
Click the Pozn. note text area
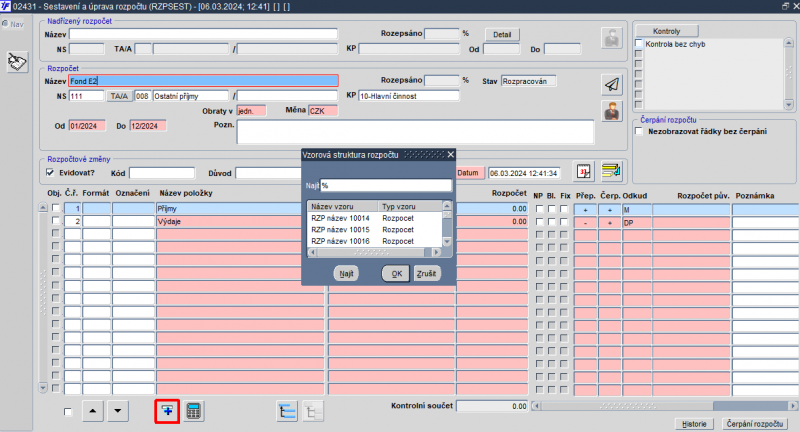point(416,132)
